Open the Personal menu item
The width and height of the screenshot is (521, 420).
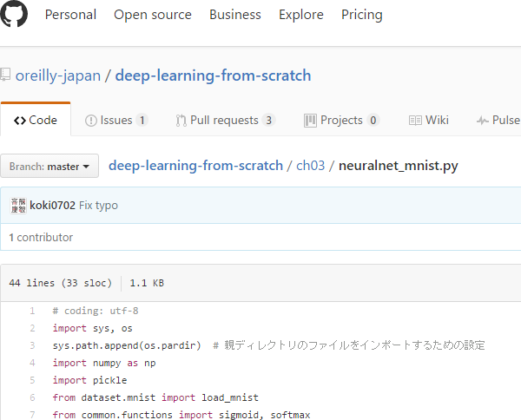(70, 15)
